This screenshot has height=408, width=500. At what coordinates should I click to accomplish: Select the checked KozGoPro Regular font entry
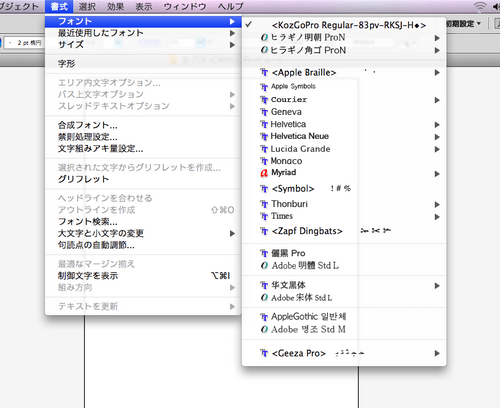click(344, 25)
